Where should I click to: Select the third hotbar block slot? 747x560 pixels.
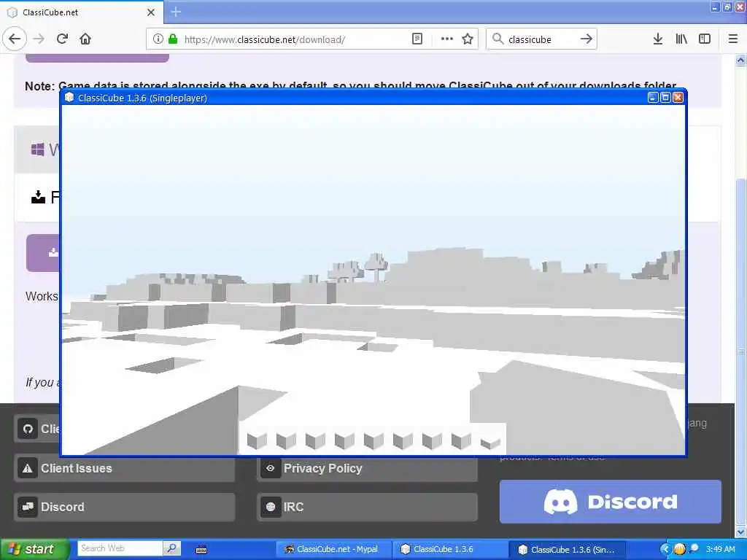[x=315, y=441]
